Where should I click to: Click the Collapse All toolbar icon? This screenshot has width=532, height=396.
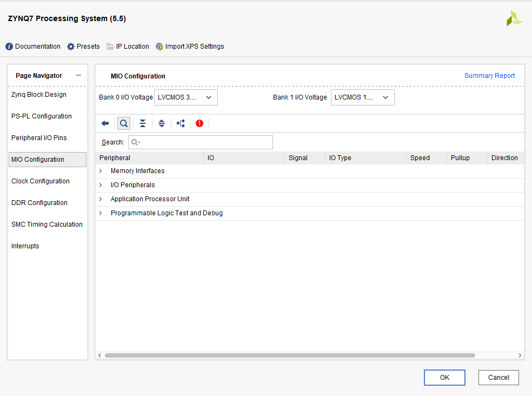tap(143, 123)
